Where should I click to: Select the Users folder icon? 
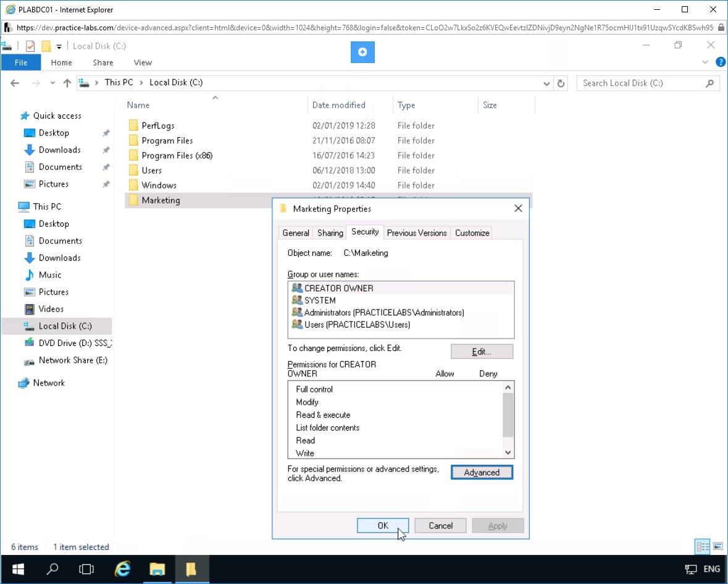(x=134, y=170)
